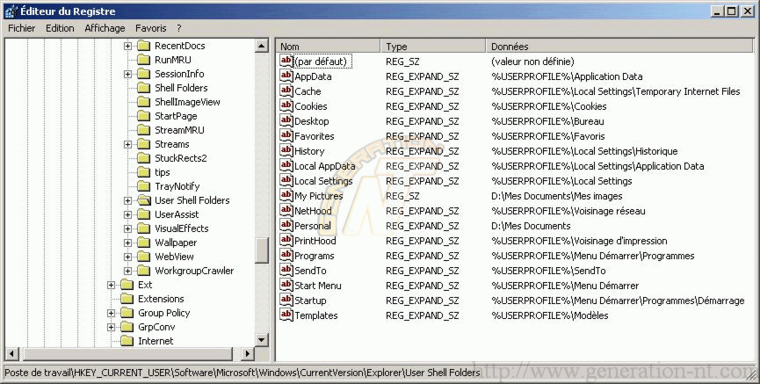Expand the UserAssist key
The width and height of the screenshot is (760, 384).
tap(127, 215)
